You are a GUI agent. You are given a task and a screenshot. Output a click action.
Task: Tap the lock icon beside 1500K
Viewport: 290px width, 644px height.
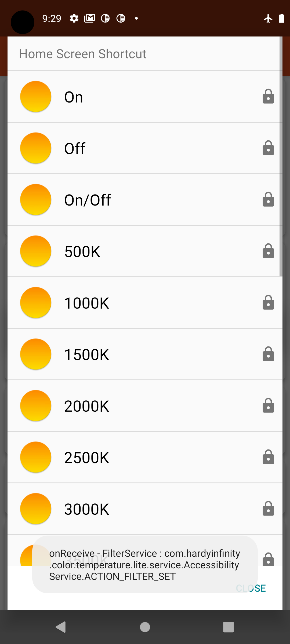pyautogui.click(x=268, y=354)
